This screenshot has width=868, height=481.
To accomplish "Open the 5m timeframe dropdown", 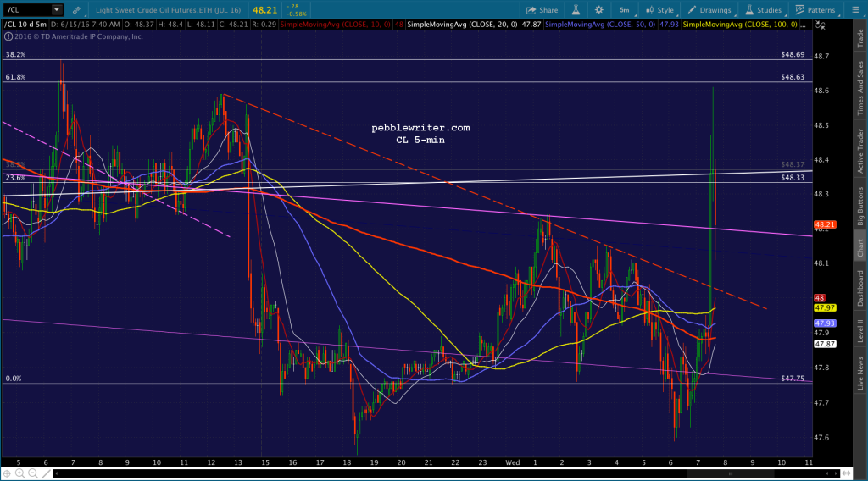I will click(x=625, y=10).
